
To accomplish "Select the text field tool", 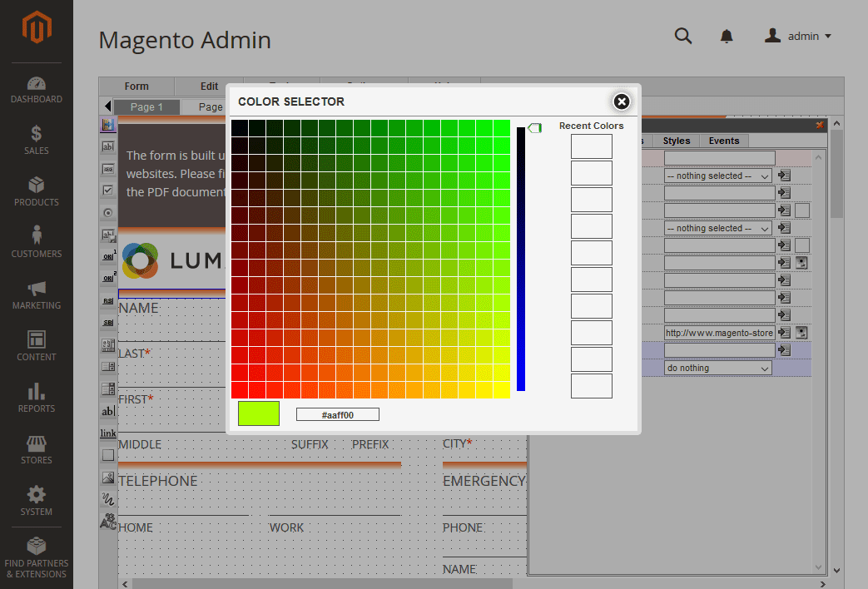I will [x=107, y=147].
